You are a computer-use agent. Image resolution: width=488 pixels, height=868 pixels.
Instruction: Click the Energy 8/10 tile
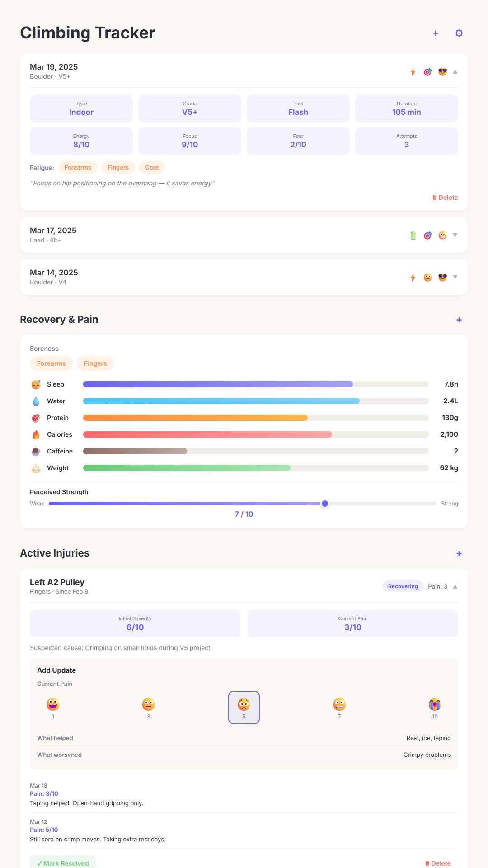pos(81,141)
